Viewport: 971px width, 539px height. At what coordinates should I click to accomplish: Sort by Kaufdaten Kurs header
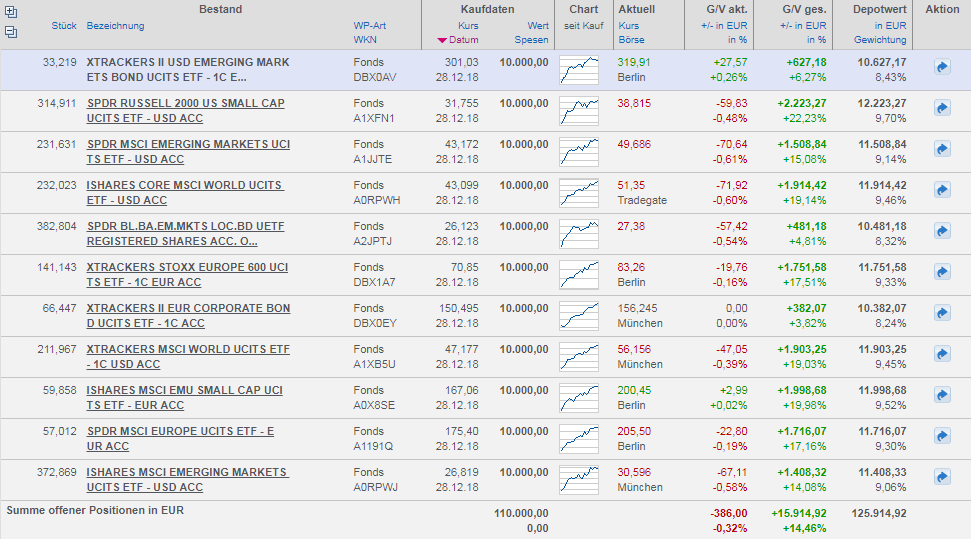click(x=468, y=25)
